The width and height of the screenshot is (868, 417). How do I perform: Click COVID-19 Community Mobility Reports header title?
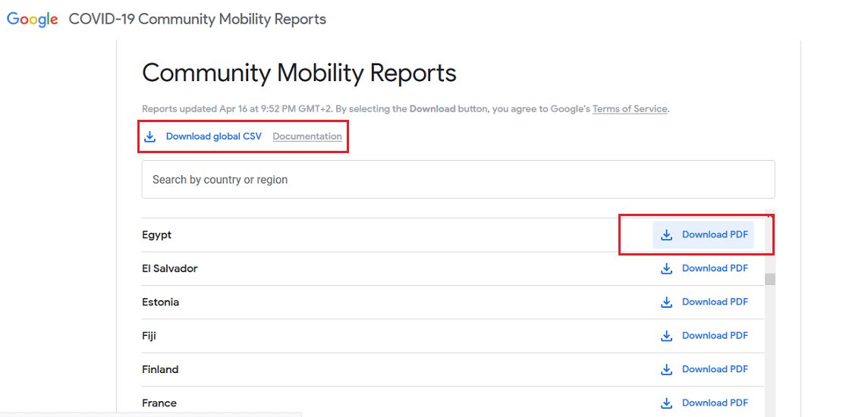tap(197, 20)
